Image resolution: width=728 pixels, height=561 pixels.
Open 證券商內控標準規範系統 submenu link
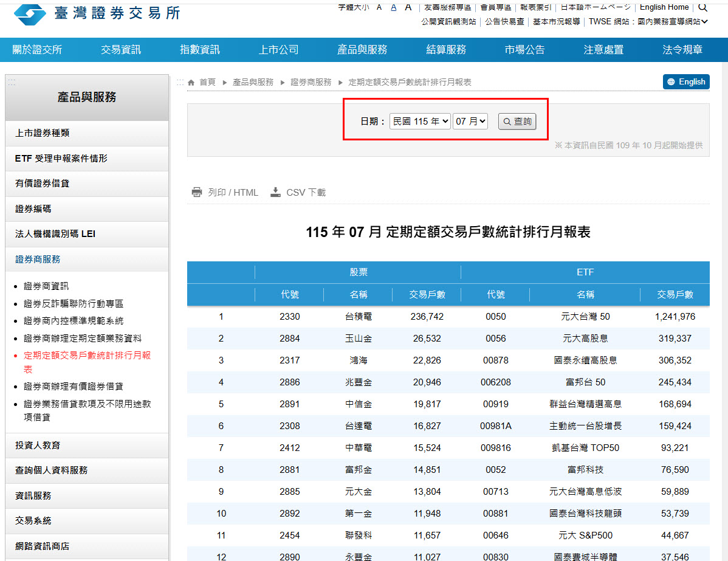(74, 321)
